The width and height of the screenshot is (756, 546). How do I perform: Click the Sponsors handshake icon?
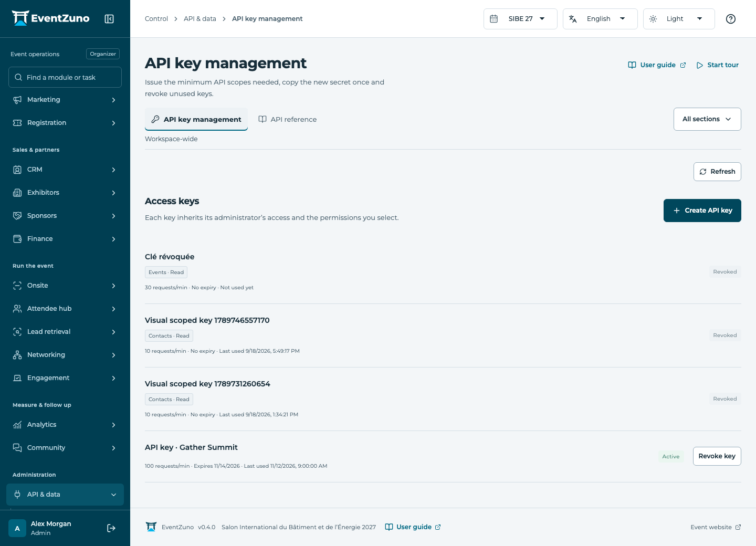pyautogui.click(x=17, y=216)
